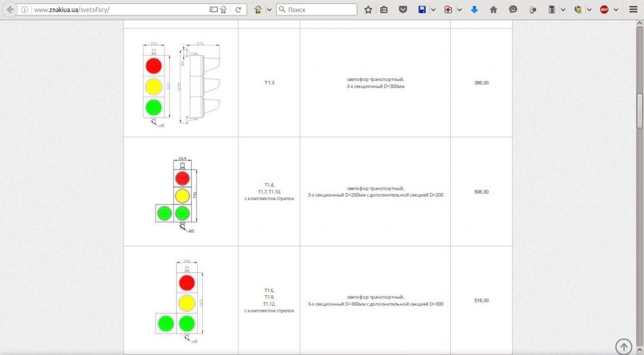Open the bookmarks list icon
Image resolution: width=644 pixels, height=355 pixels.
tap(384, 10)
